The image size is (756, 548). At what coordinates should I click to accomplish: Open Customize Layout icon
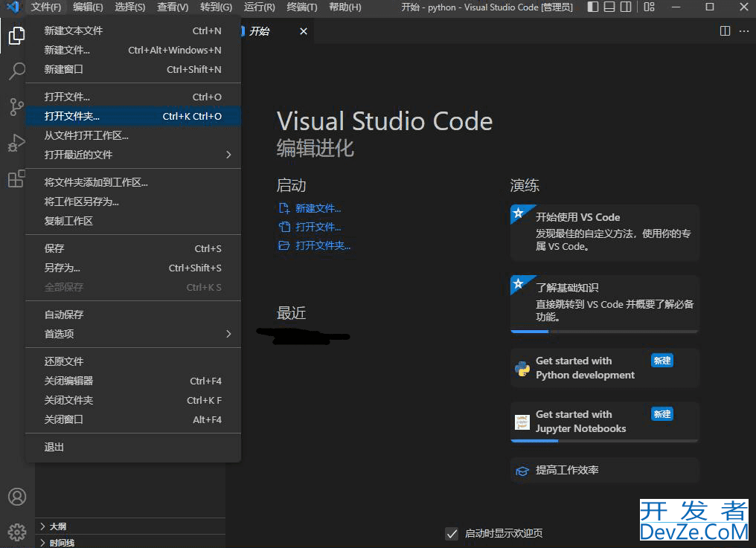pyautogui.click(x=650, y=7)
